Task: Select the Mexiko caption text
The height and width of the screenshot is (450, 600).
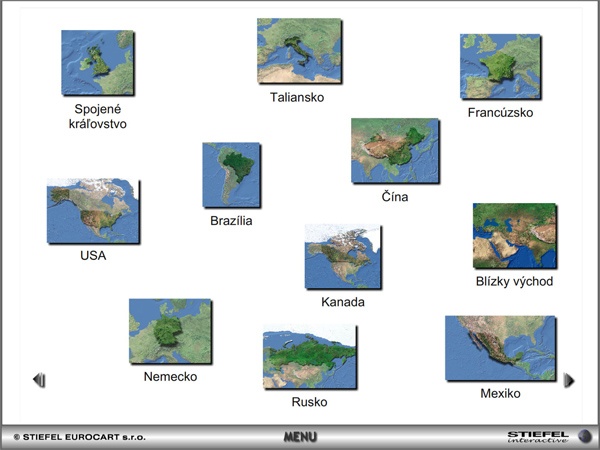Action: click(500, 394)
